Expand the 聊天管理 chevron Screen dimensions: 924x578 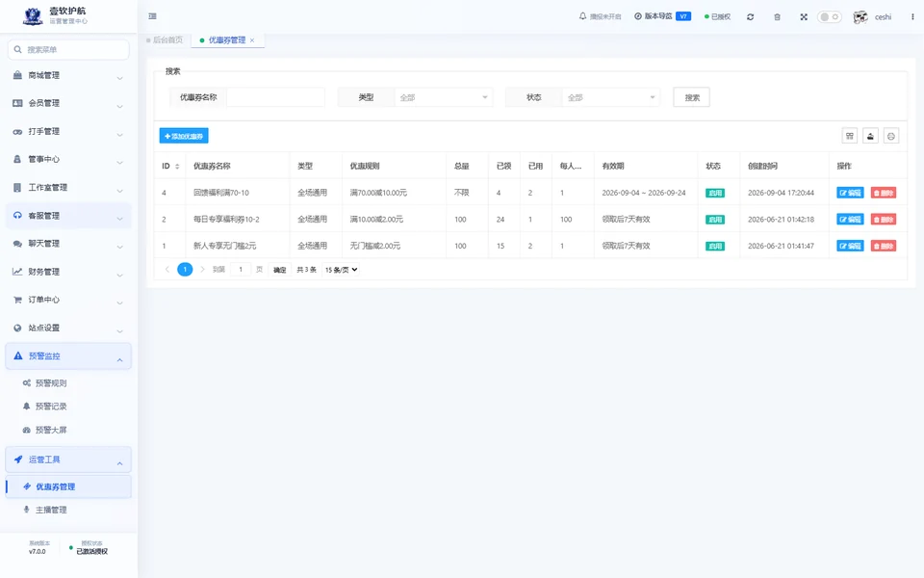pos(119,247)
